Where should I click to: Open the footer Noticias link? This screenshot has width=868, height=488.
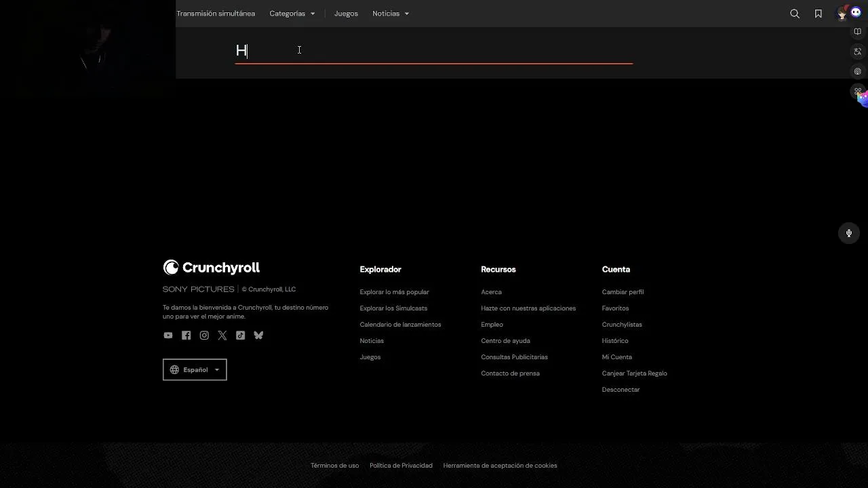(x=372, y=341)
